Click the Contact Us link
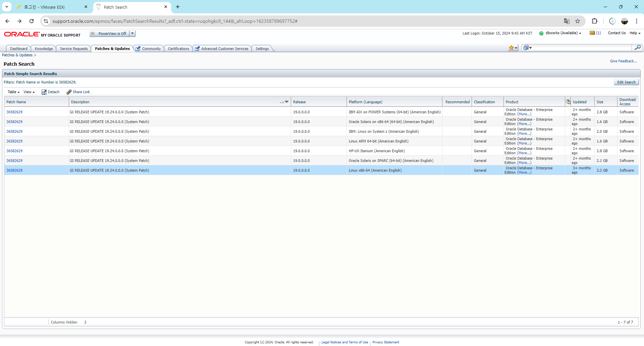The image size is (644, 346). [617, 33]
